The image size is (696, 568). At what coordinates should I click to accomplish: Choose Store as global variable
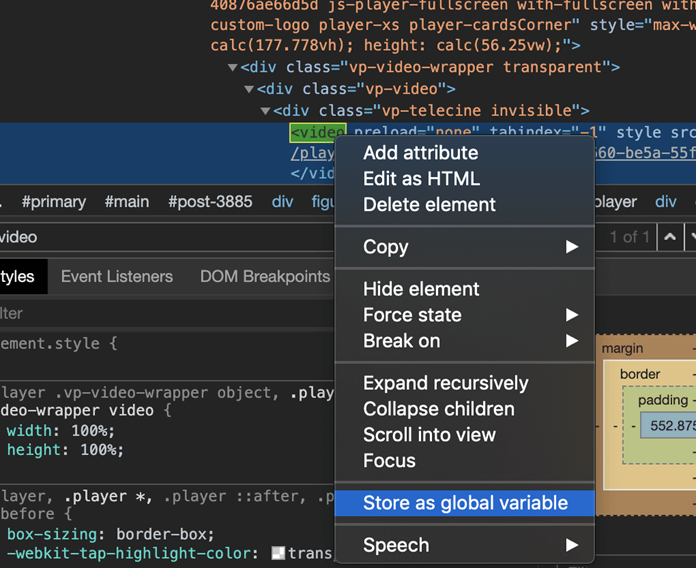pos(465,503)
